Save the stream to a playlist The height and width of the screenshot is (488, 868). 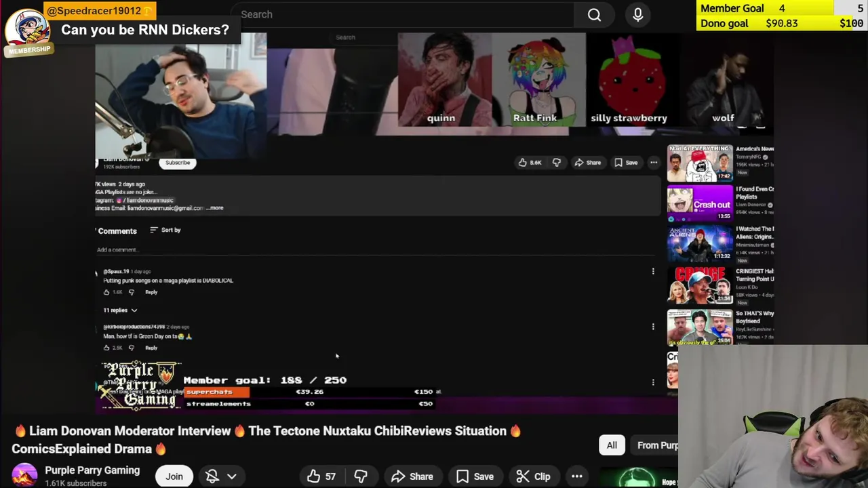475,476
